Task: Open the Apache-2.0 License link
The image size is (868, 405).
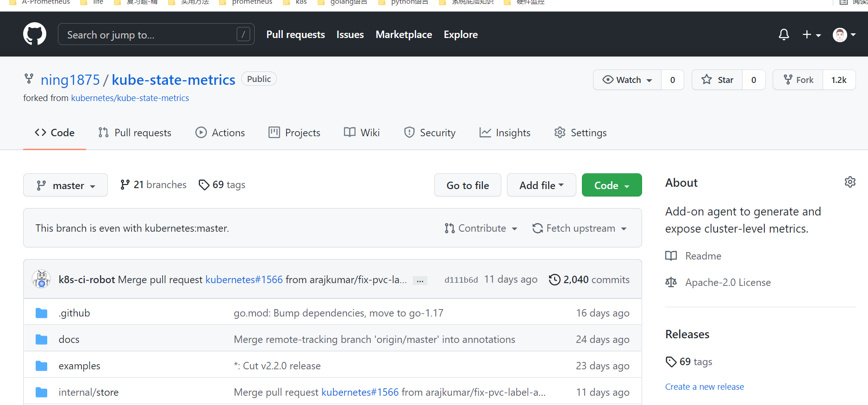Action: tap(728, 282)
